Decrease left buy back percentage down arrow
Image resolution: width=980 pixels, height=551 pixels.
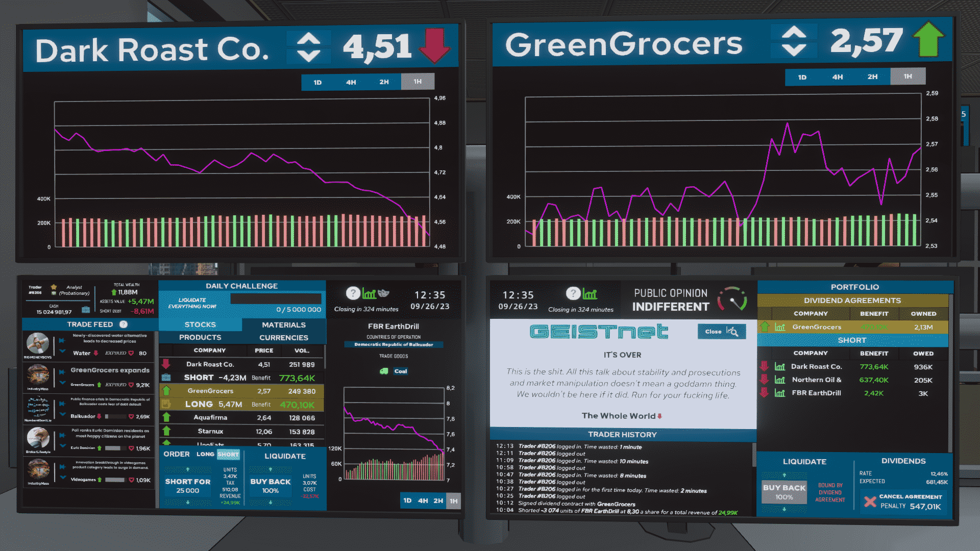(271, 502)
